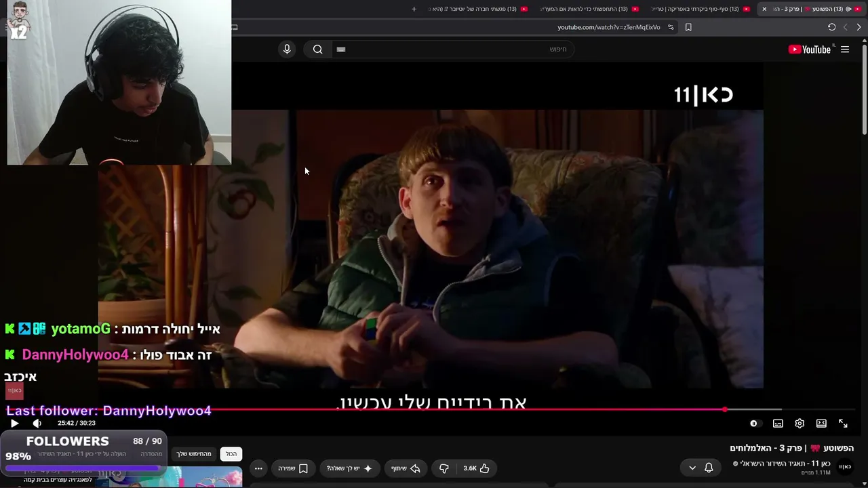The height and width of the screenshot is (488, 868).
Task: Go back using the left-pointing browser arrow
Action: tap(845, 27)
